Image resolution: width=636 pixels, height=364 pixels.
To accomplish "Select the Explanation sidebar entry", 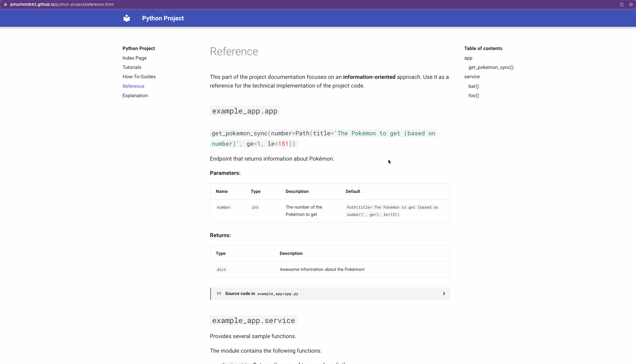I will coord(135,95).
